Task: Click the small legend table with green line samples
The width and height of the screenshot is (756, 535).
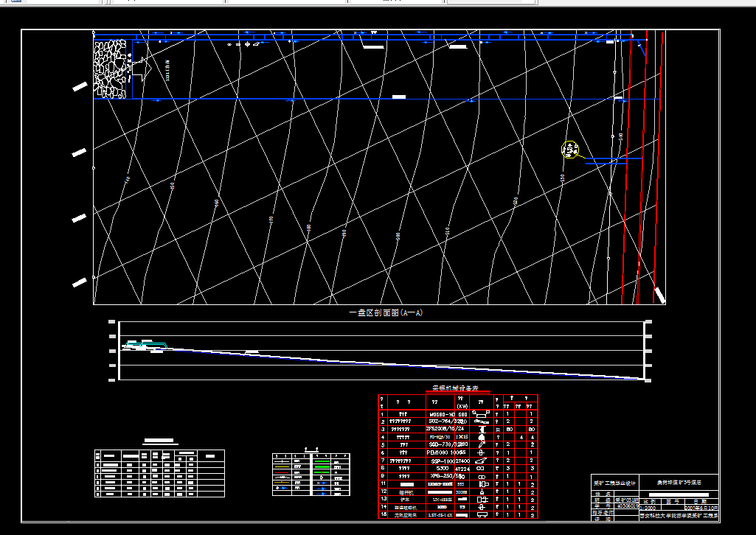Action: click(311, 475)
